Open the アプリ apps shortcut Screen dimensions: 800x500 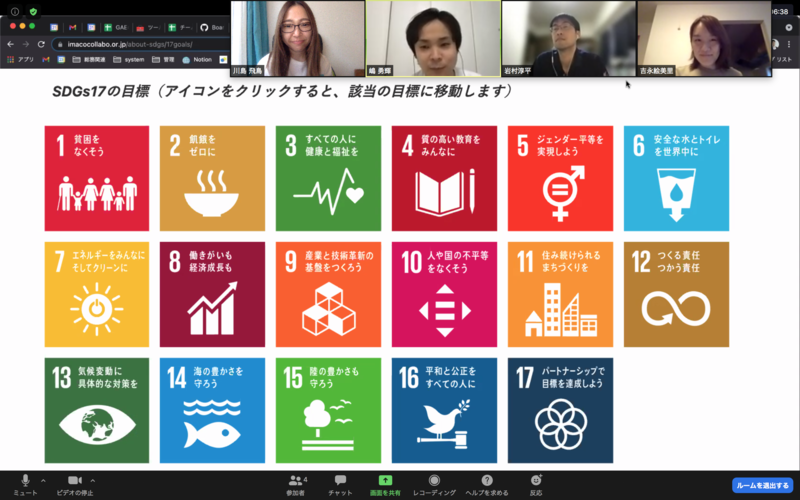click(21, 60)
